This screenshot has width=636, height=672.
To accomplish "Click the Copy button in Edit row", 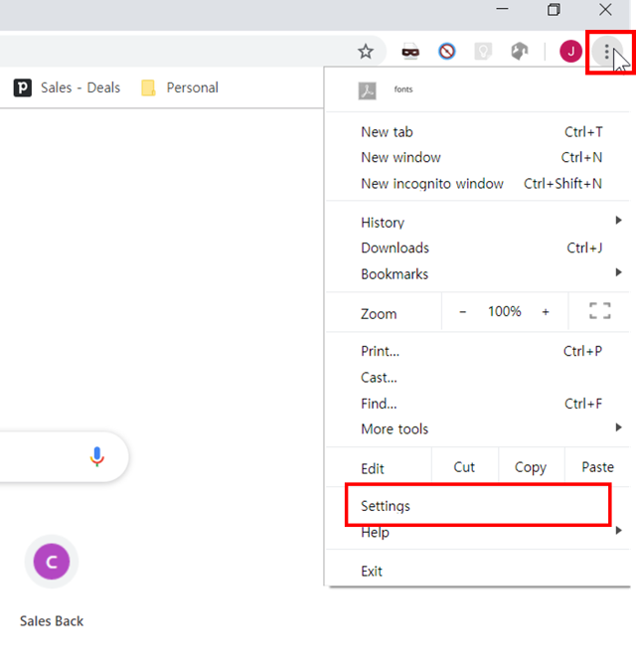I will tap(530, 467).
